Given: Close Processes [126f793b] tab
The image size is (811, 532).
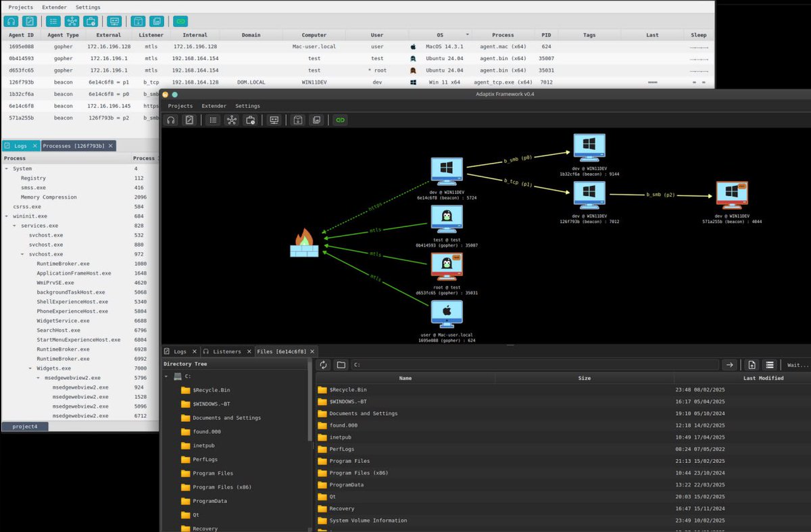Looking at the screenshot, I should pyautogui.click(x=111, y=145).
